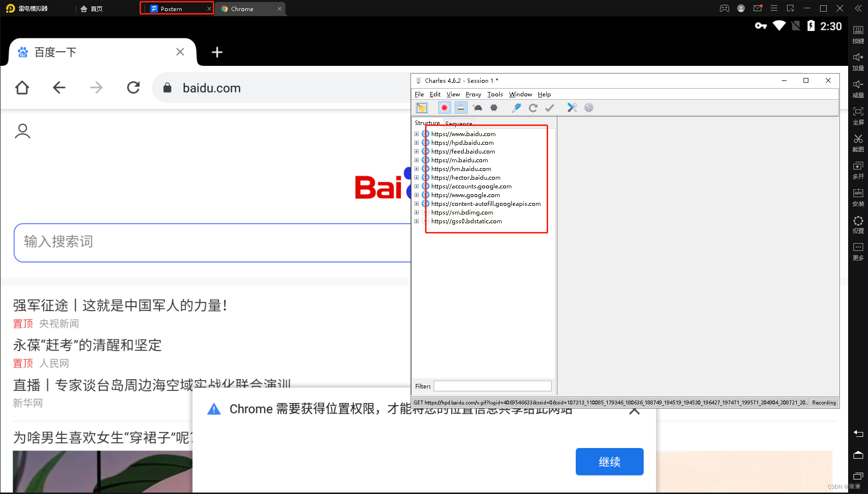Click the gamepad icon in emulator title bar
This screenshot has height=494, width=868.
pos(725,8)
